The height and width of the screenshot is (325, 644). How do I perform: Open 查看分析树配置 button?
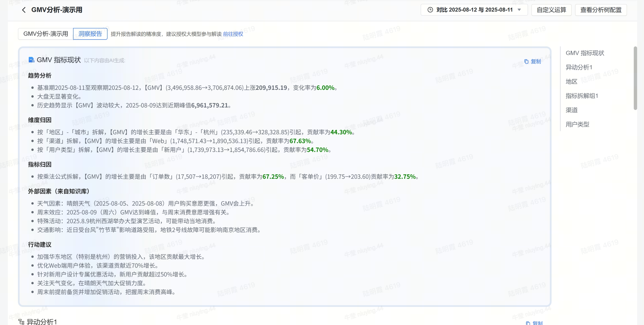click(x=601, y=10)
